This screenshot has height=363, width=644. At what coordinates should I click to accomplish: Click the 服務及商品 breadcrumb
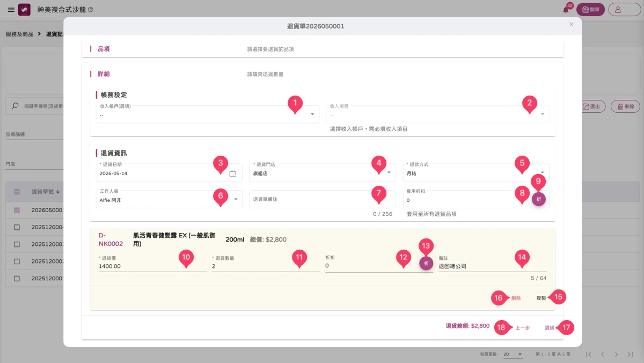(19, 34)
